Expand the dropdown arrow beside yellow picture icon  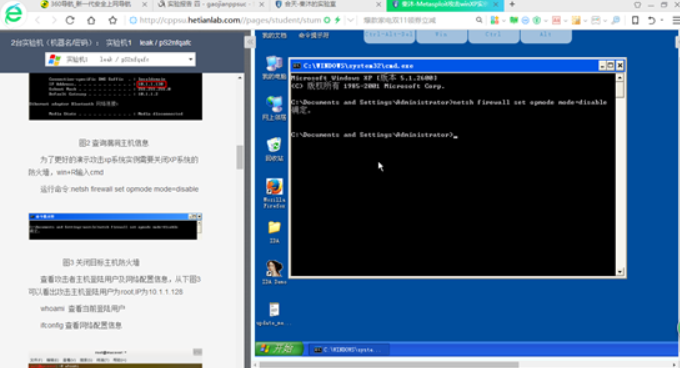pyautogui.click(x=585, y=20)
